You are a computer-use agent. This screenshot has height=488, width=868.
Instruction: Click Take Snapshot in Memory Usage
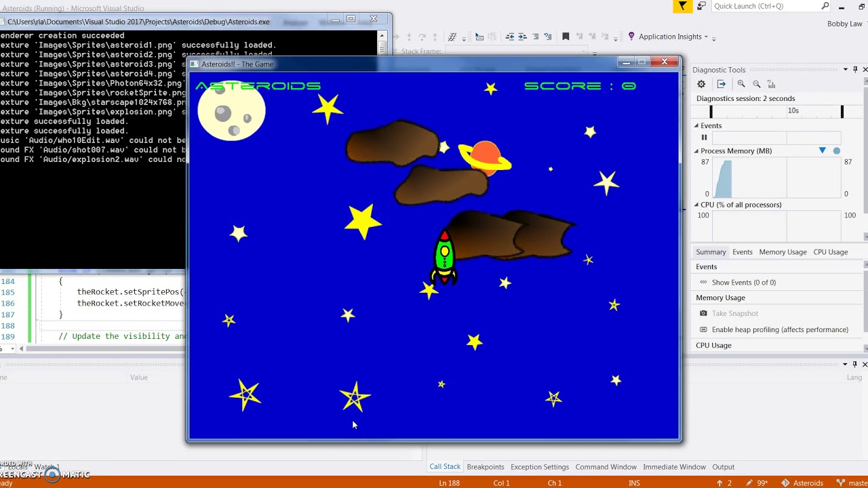[735, 313]
